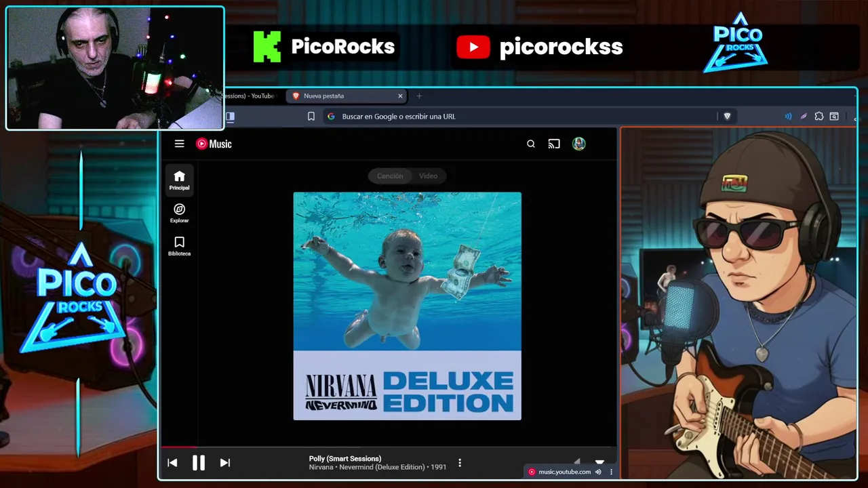
Task: Collapse the player page with the down arrow
Action: (599, 462)
